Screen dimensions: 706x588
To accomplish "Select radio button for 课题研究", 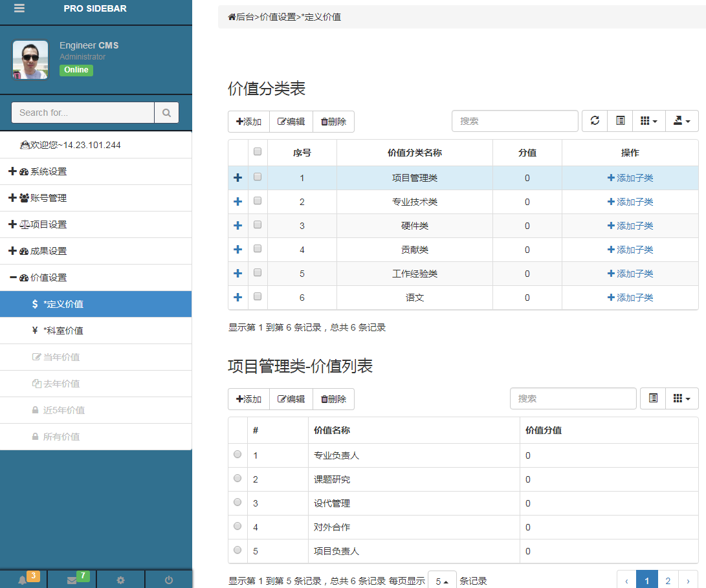I will 237,478.
